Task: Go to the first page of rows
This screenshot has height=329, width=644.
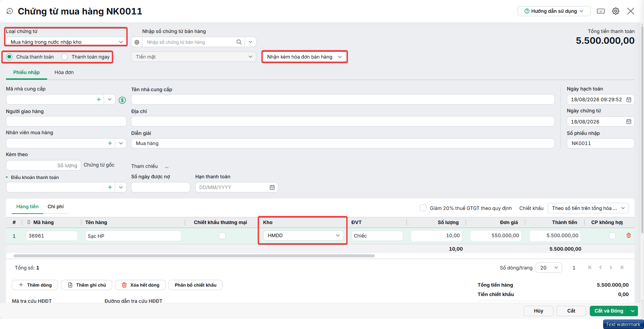Action: point(590,267)
